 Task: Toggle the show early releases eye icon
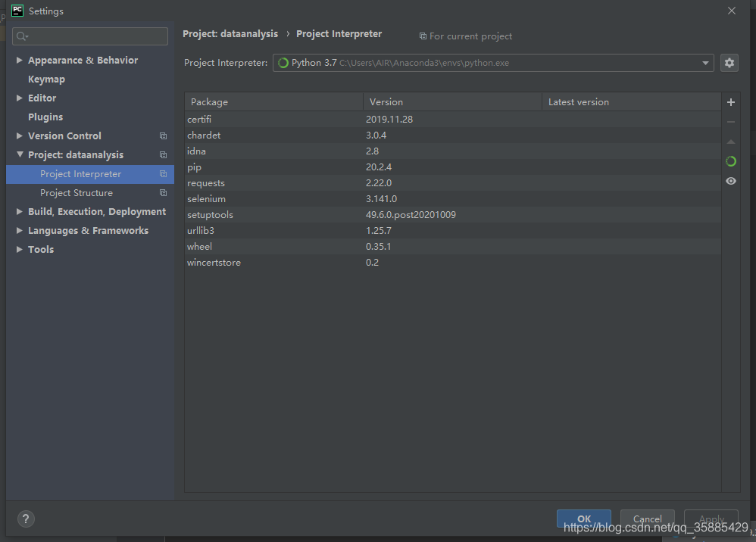tap(731, 181)
